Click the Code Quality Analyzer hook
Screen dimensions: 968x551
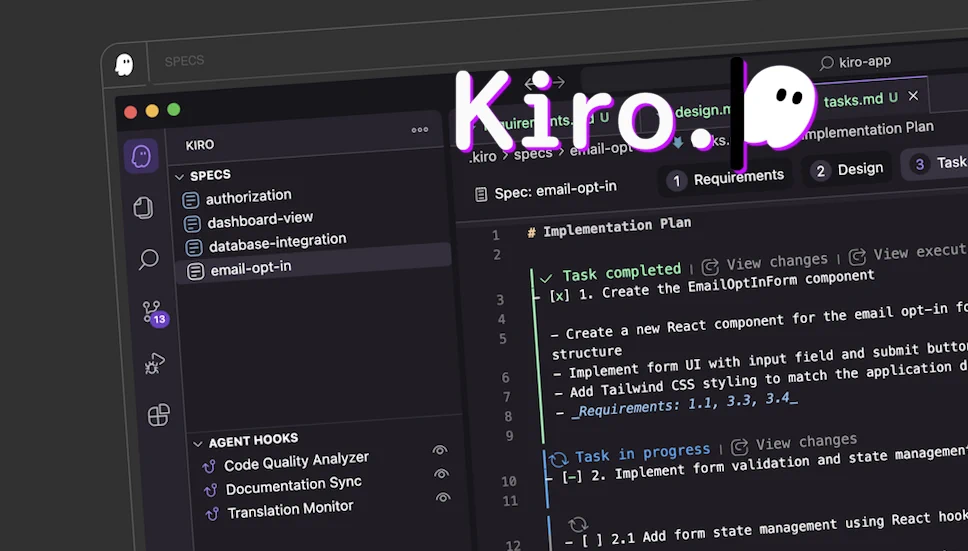[296, 461]
